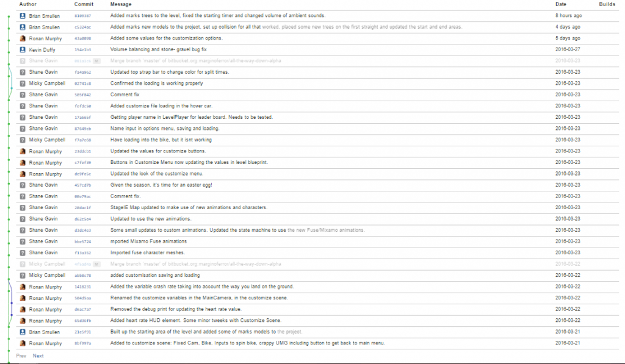The height and width of the screenshot is (364, 625).
Task: Click the merge badge 'M' on Micky Campbell's merge commit
Action: [96, 264]
